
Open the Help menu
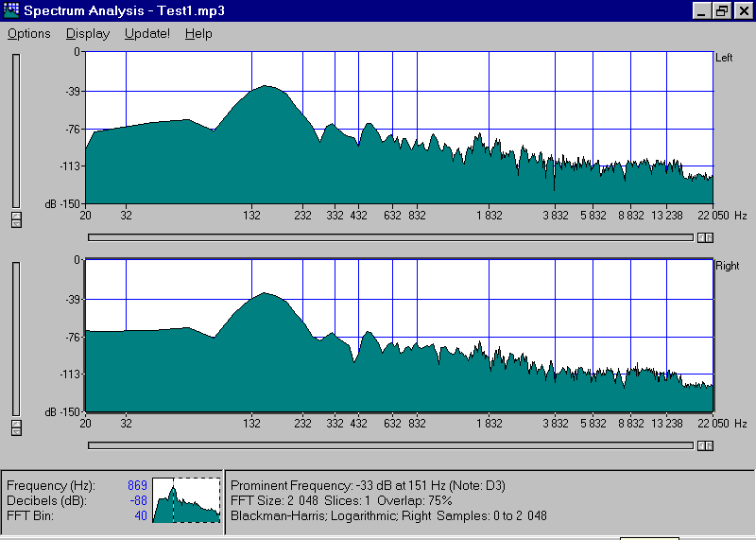(x=198, y=34)
